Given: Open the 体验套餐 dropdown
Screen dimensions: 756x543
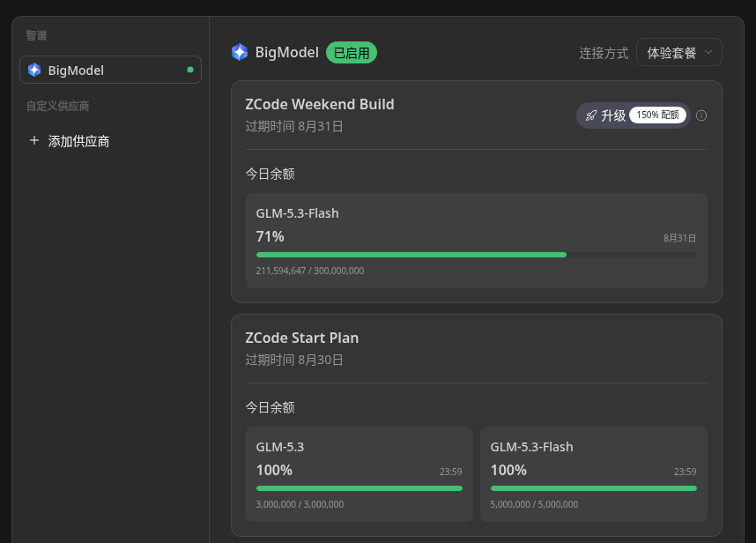Looking at the screenshot, I should pyautogui.click(x=678, y=52).
